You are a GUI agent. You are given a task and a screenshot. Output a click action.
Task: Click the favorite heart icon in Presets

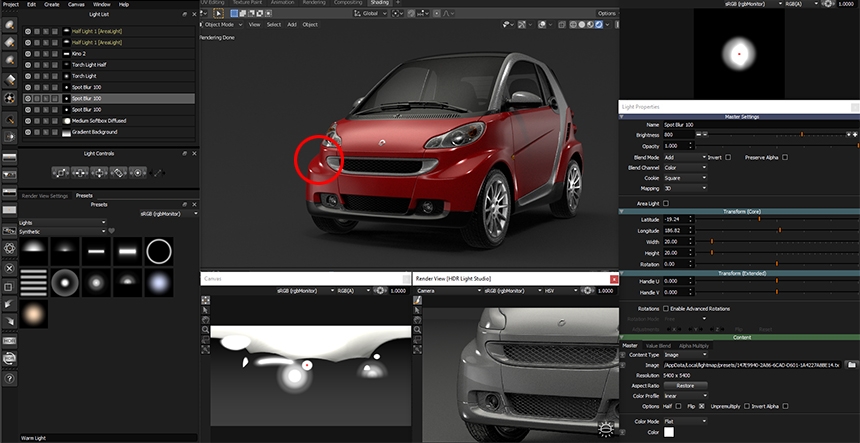(111, 231)
